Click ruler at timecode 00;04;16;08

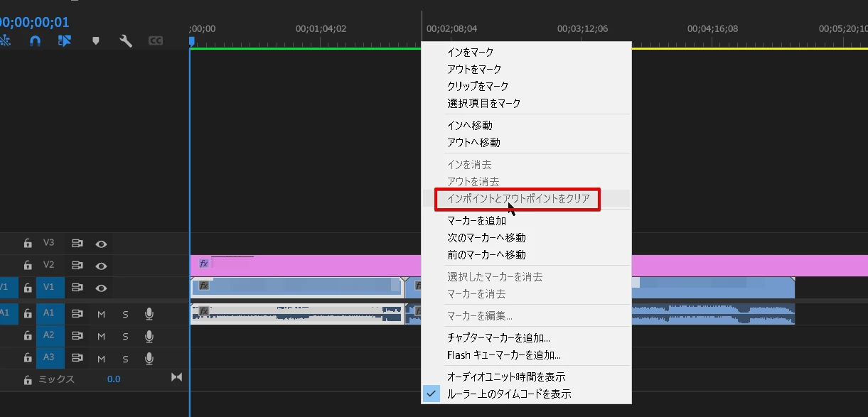(712, 29)
